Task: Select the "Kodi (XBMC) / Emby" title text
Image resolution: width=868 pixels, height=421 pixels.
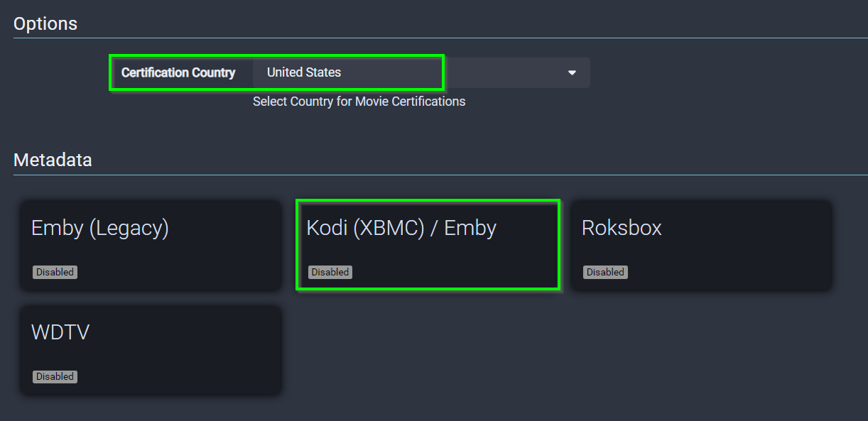Action: pos(401,228)
